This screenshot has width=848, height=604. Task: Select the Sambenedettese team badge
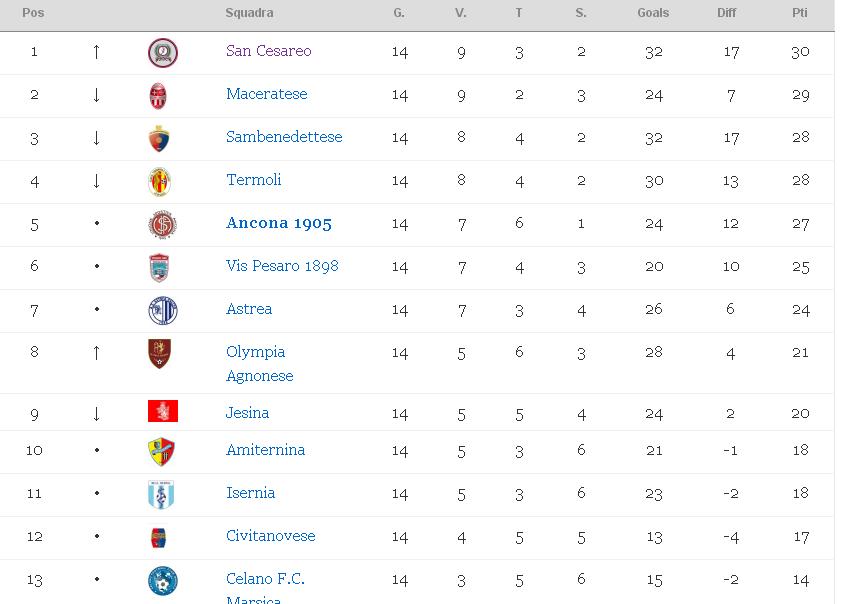(159, 138)
